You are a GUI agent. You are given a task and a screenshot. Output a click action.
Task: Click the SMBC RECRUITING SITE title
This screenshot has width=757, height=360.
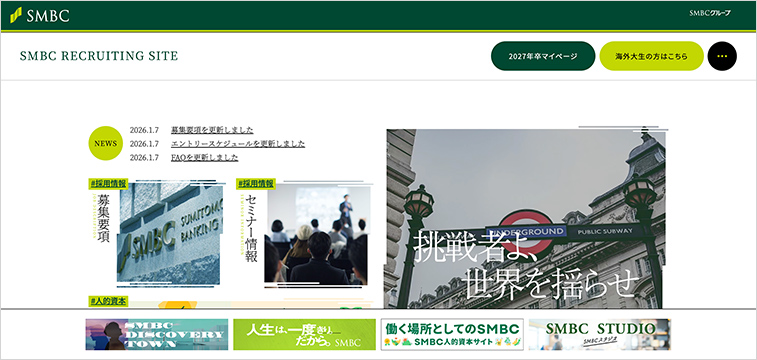[x=99, y=56]
